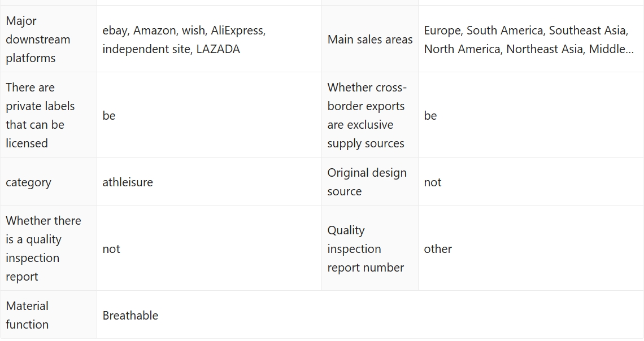The width and height of the screenshot is (644, 341).
Task: Click the 'be' value beside cross-border exports
Action: tap(430, 116)
